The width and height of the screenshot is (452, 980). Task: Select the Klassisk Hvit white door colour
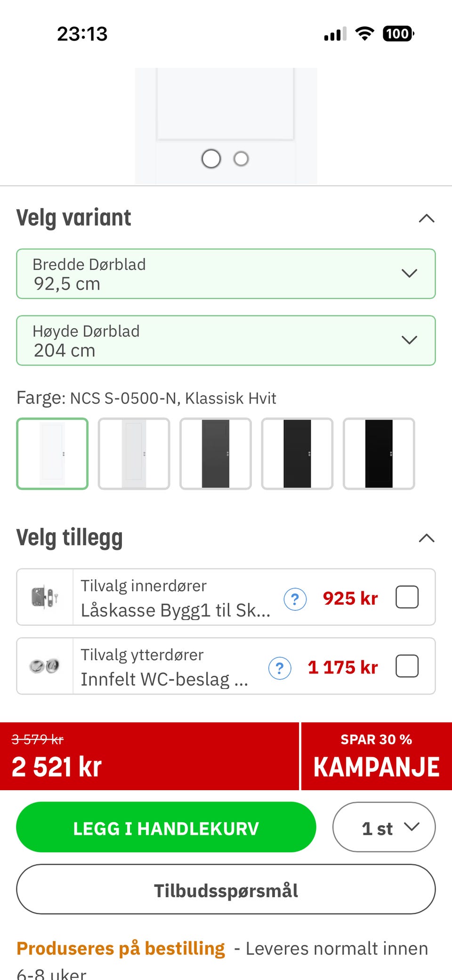(x=52, y=454)
